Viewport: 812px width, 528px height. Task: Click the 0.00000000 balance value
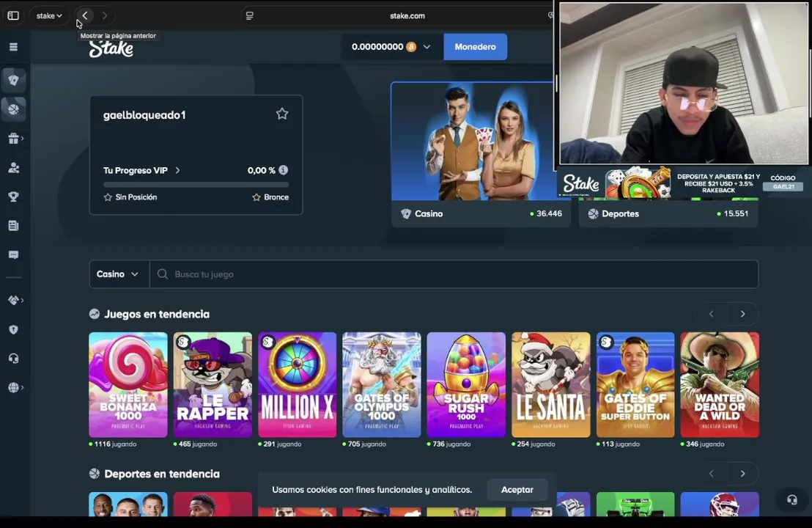[377, 47]
